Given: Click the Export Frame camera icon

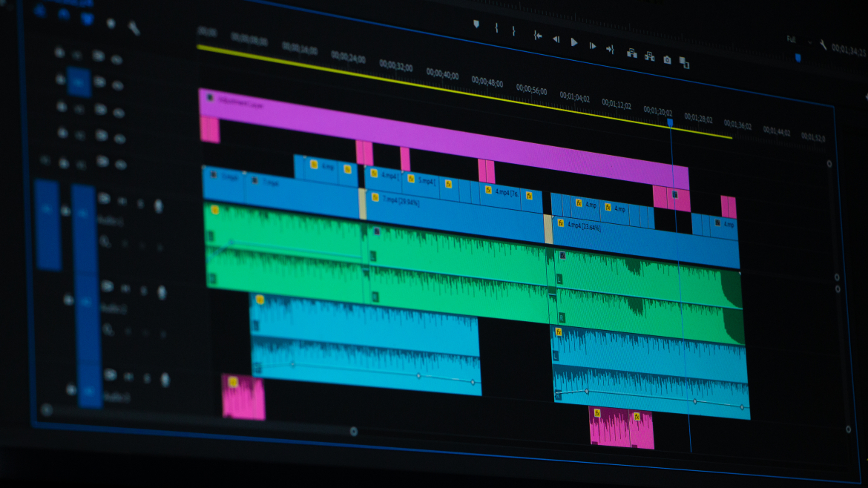Looking at the screenshot, I should (667, 59).
